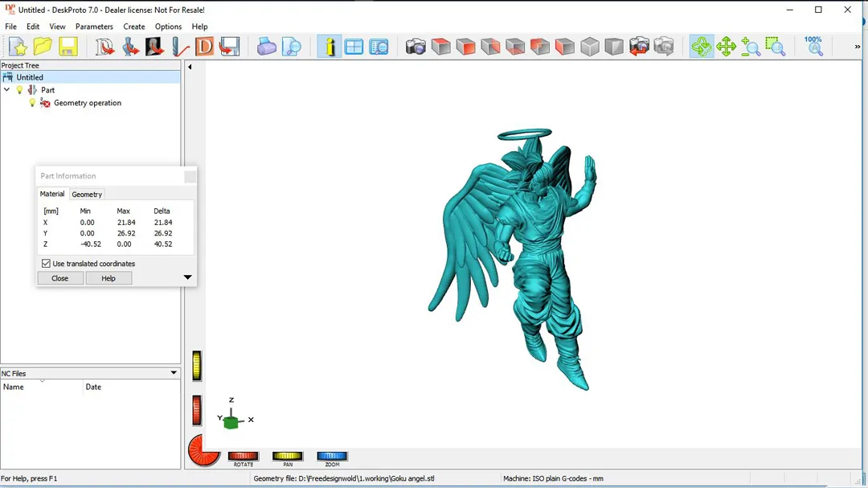Screen dimensions: 868x488
Task: Switch to the Material tab
Action: 52,194
